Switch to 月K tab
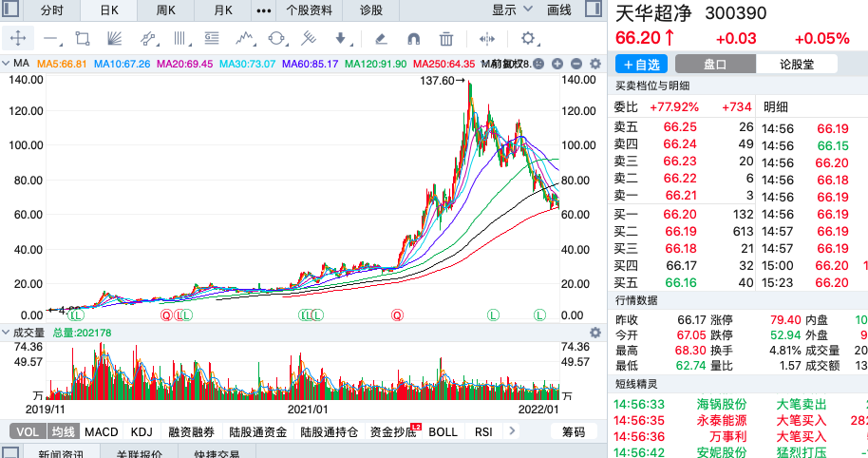Screen dimensions: 868x458 click(x=223, y=10)
